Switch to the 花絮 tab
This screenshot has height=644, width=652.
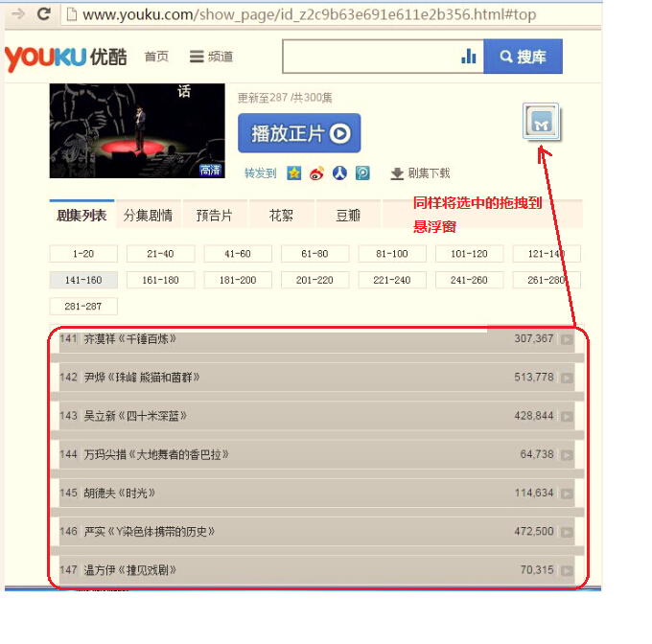(281, 216)
